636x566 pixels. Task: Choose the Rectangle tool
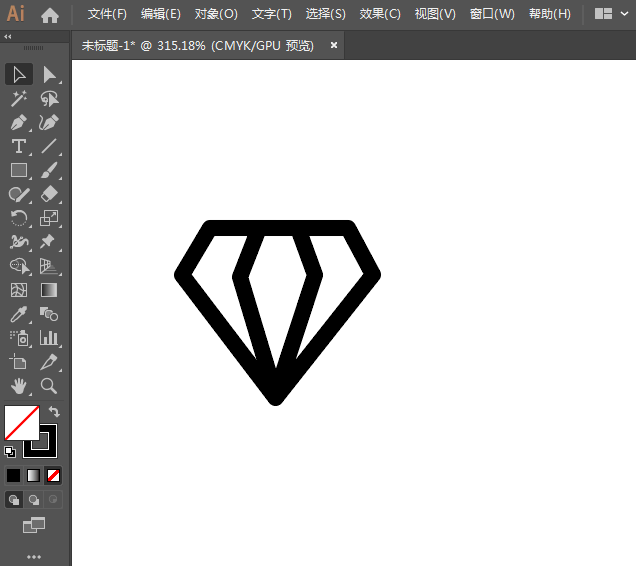coord(18,171)
